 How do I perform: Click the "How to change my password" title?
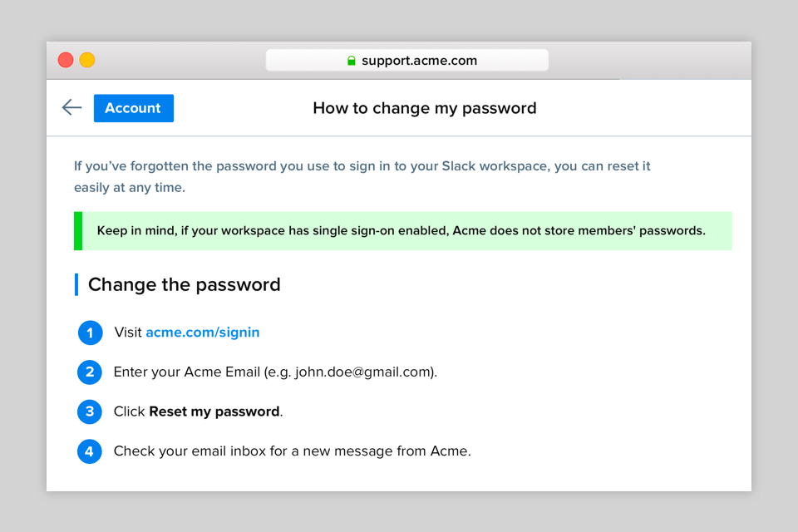(x=425, y=108)
